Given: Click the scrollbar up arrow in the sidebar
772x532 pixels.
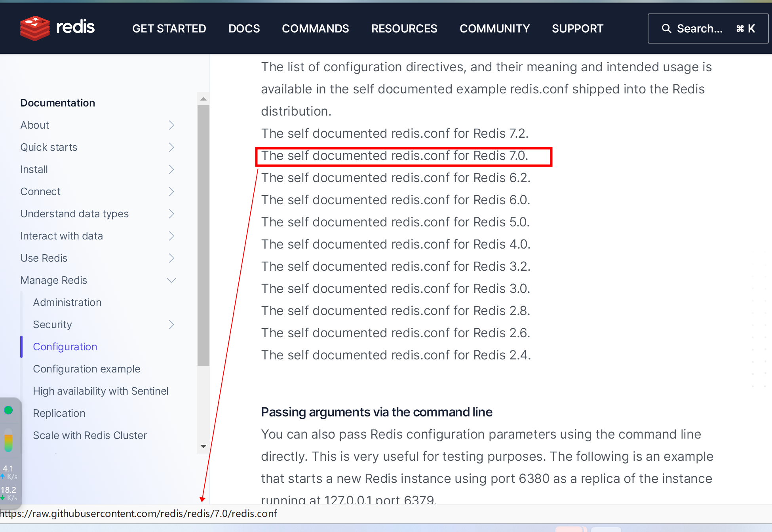Looking at the screenshot, I should [x=203, y=99].
